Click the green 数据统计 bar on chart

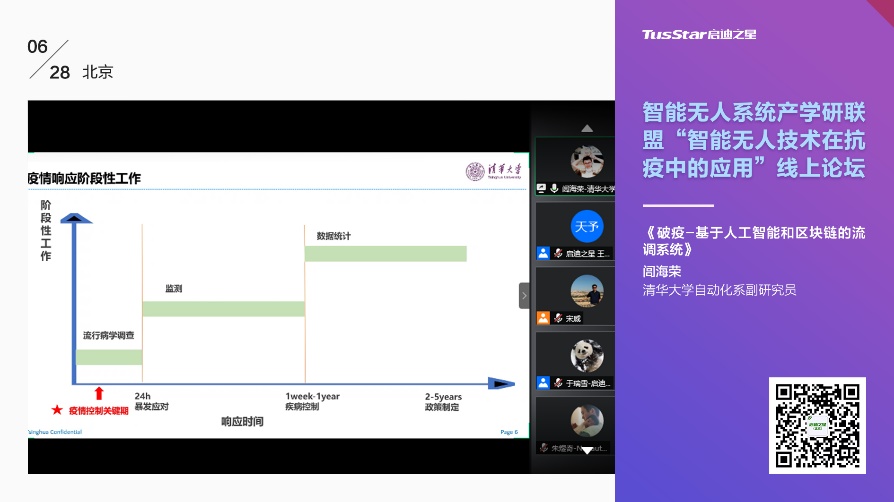(x=385, y=253)
